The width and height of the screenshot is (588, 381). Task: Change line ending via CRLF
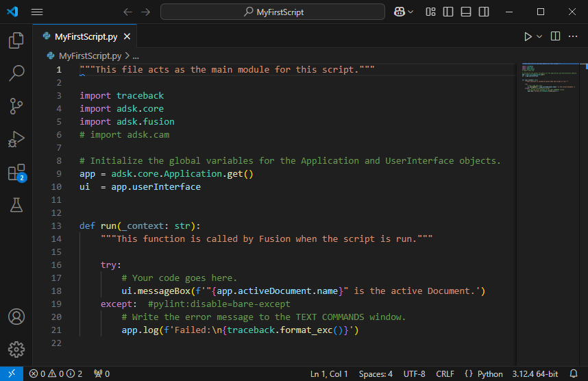(x=445, y=374)
